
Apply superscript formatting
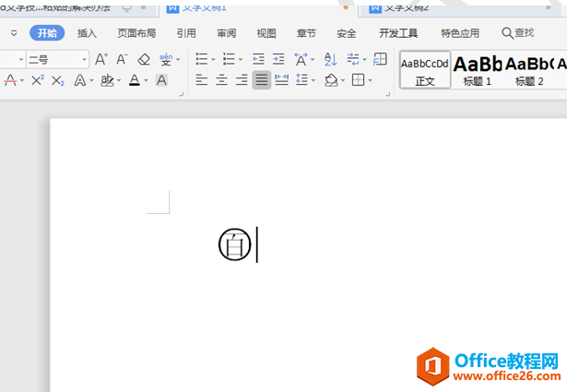tap(37, 80)
